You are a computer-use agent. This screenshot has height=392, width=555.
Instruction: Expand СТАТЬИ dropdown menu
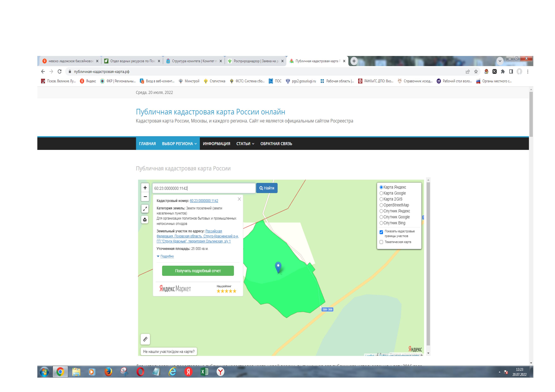(245, 144)
